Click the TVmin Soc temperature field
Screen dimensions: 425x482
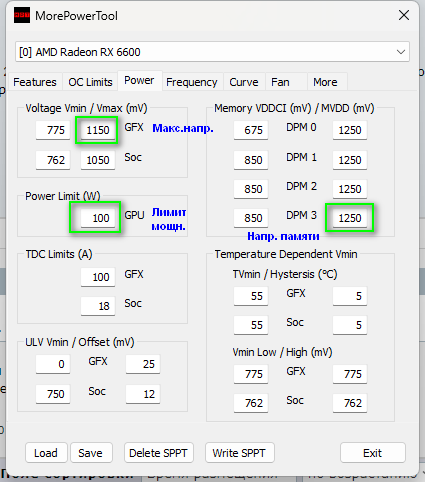coord(251,325)
